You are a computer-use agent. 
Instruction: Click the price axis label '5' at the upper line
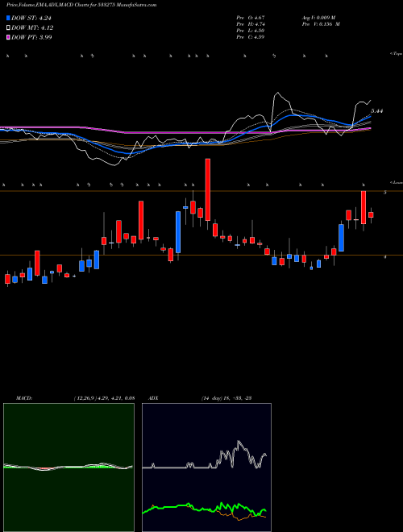click(384, 193)
